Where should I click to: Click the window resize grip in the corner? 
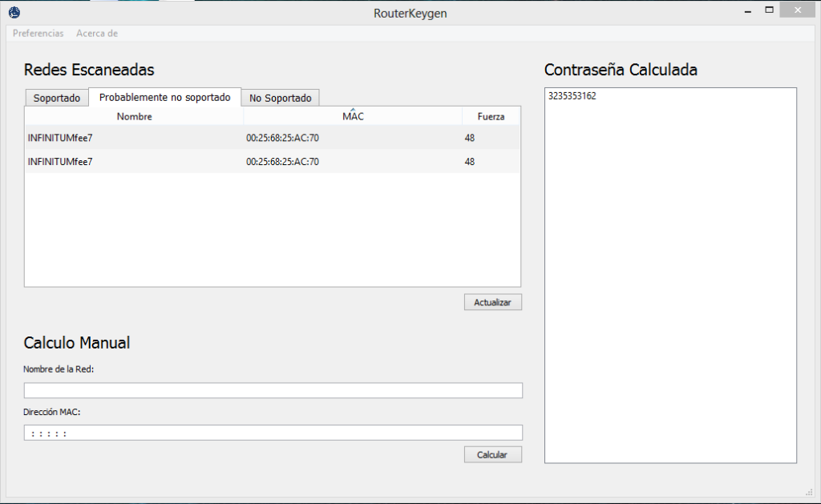[x=809, y=492]
